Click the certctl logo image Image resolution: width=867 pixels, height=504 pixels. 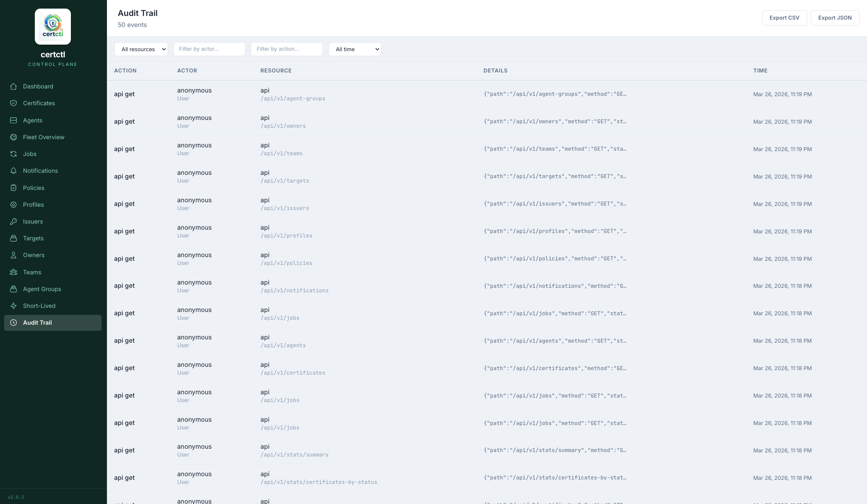click(x=53, y=27)
